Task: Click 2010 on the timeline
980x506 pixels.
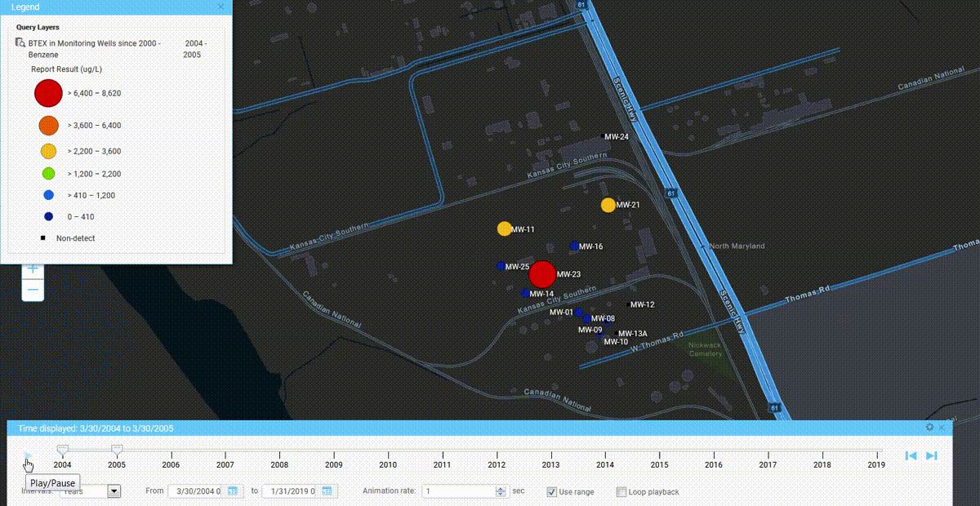Action: point(388,464)
